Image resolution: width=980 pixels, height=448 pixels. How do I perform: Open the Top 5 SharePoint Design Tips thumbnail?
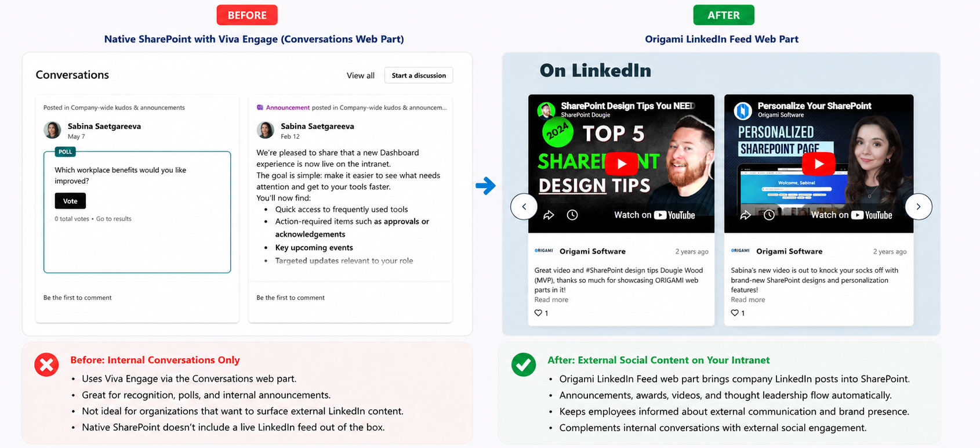[621, 164]
